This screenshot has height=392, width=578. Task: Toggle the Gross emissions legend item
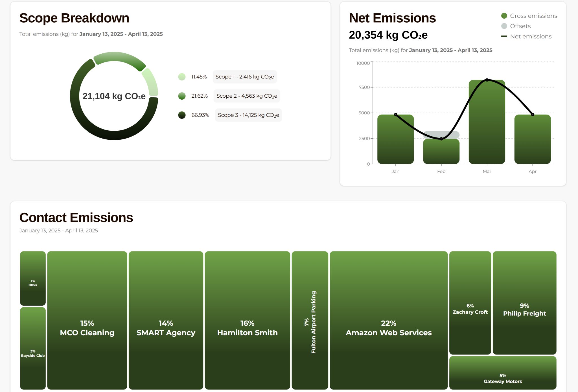point(529,16)
